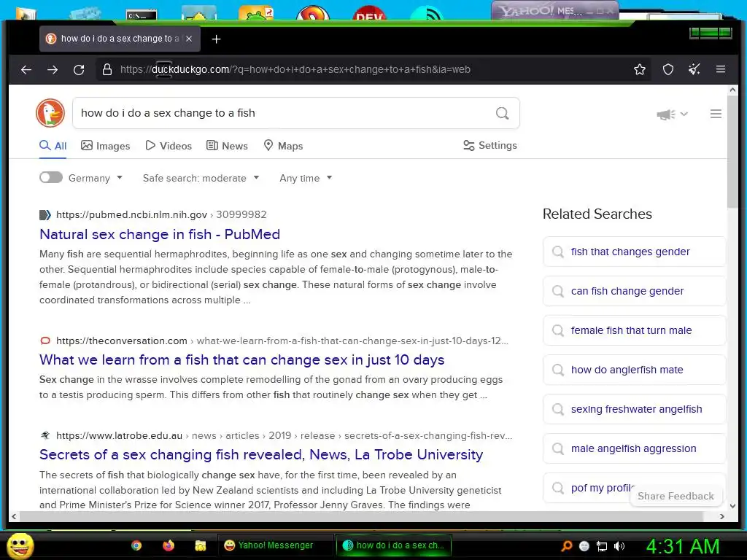This screenshot has width=747, height=560.
Task: Search related 'how do anglerfish mate'
Action: point(634,370)
